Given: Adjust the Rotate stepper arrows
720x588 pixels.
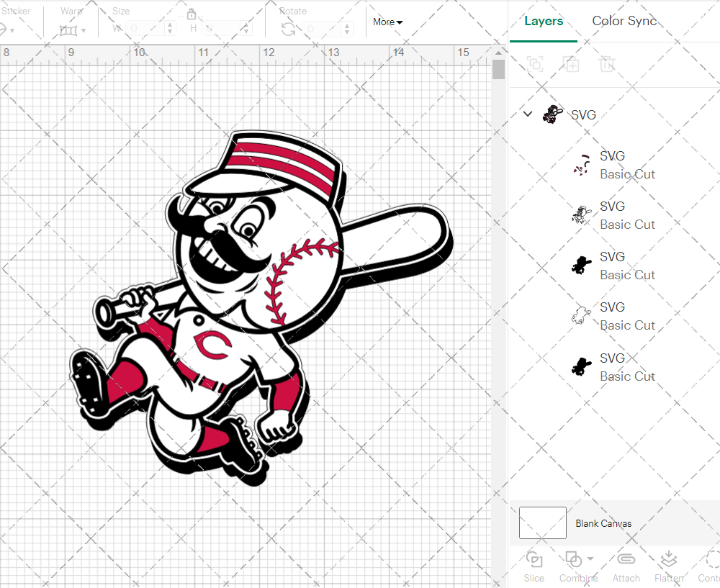Looking at the screenshot, I should coord(347,29).
